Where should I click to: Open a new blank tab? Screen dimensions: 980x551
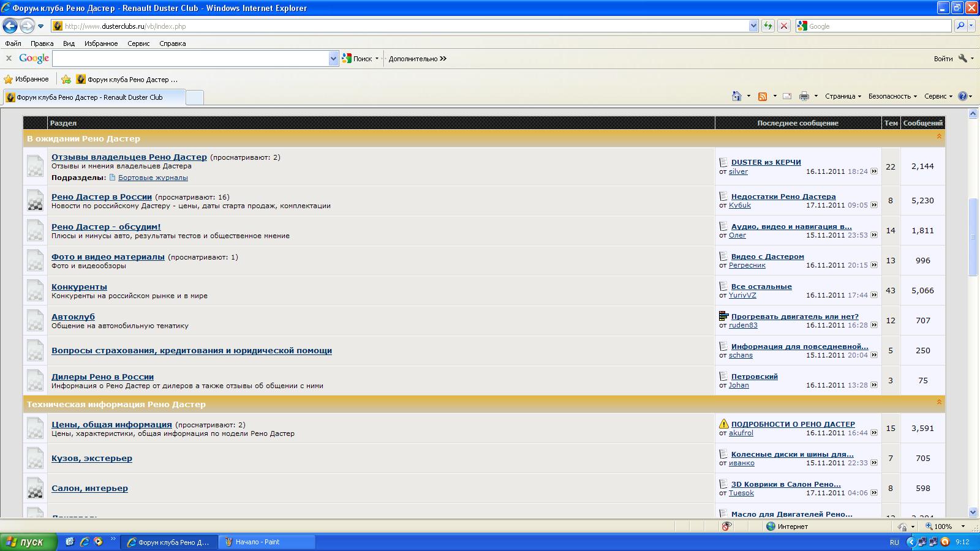coord(195,97)
